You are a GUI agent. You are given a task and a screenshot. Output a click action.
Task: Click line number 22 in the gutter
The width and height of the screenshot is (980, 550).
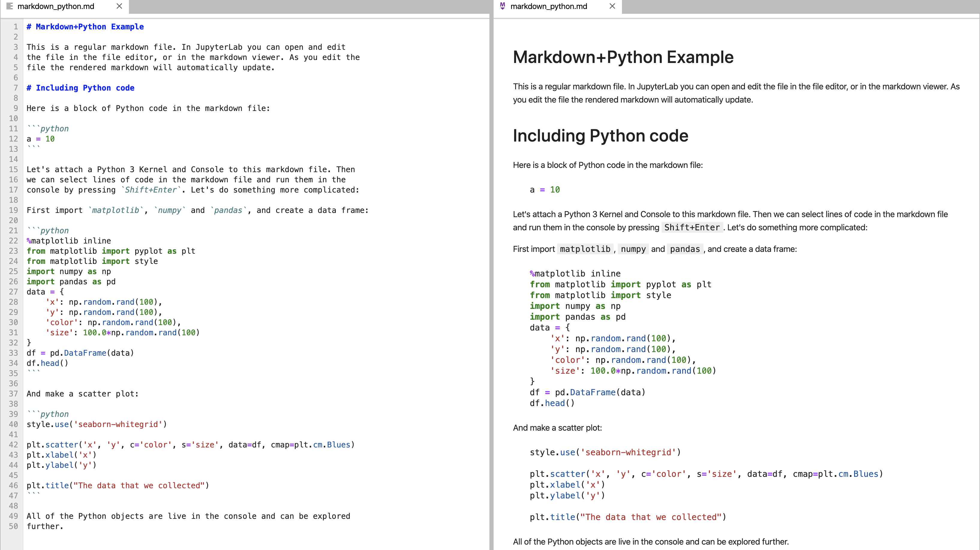pyautogui.click(x=14, y=241)
